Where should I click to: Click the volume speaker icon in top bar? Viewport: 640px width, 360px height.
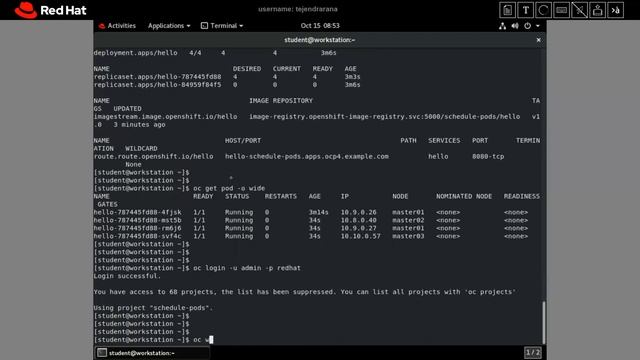point(515,26)
